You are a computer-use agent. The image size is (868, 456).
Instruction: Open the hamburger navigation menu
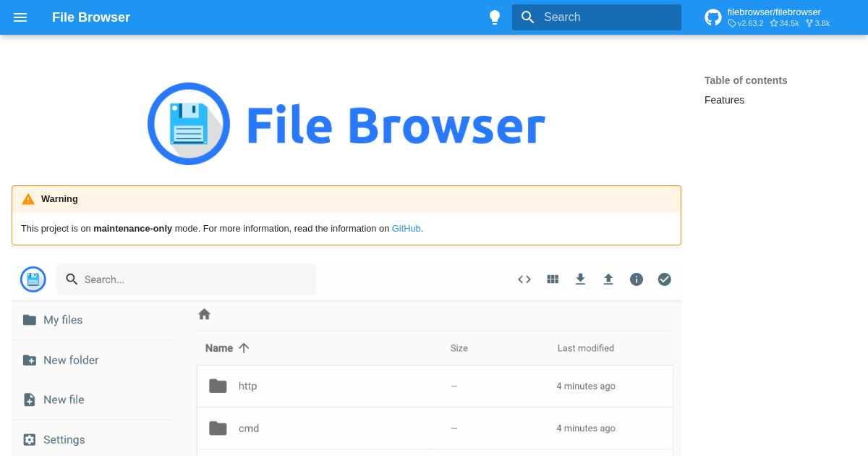tap(20, 17)
